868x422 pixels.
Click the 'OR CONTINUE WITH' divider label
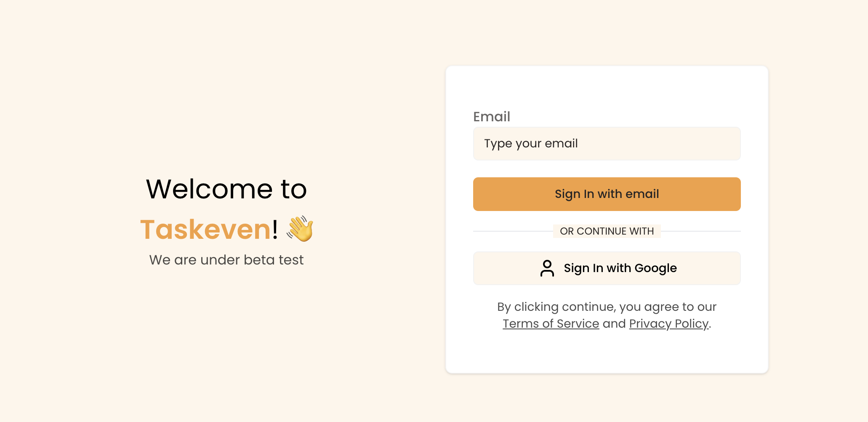607,231
